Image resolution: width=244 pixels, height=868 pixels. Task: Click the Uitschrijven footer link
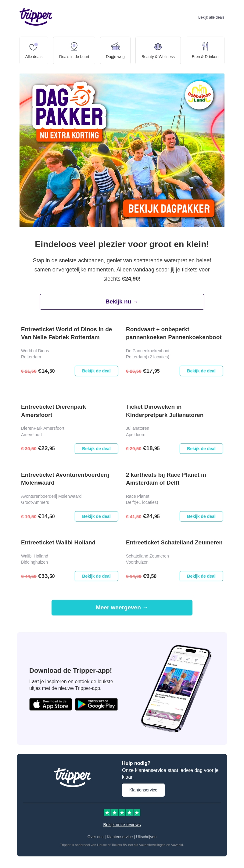(x=146, y=837)
